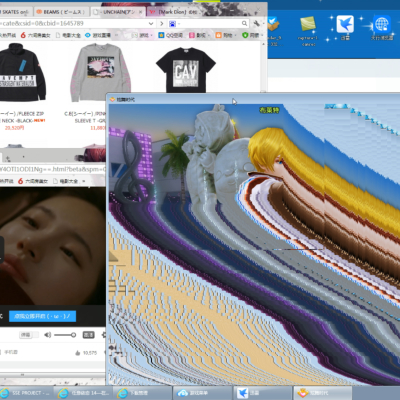Expand the video browser bookmarks overflow arrow
Image resolution: width=400 pixels, height=400 pixels.
(83, 181)
